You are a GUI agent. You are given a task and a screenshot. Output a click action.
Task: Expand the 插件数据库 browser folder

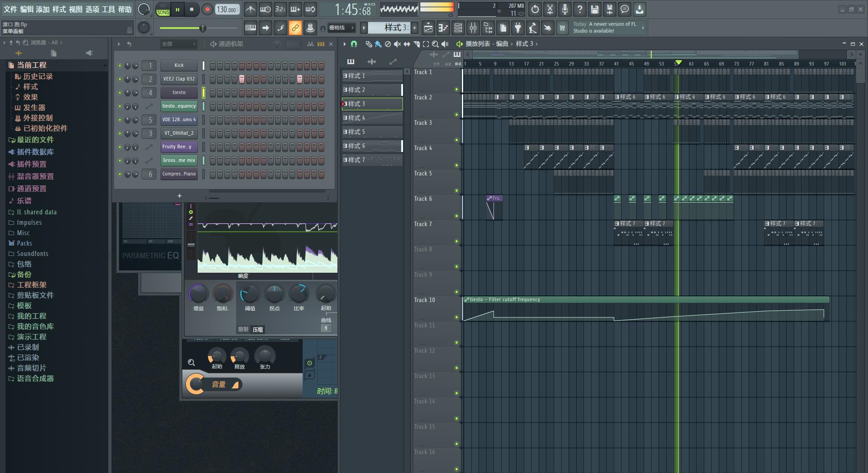[x=35, y=152]
